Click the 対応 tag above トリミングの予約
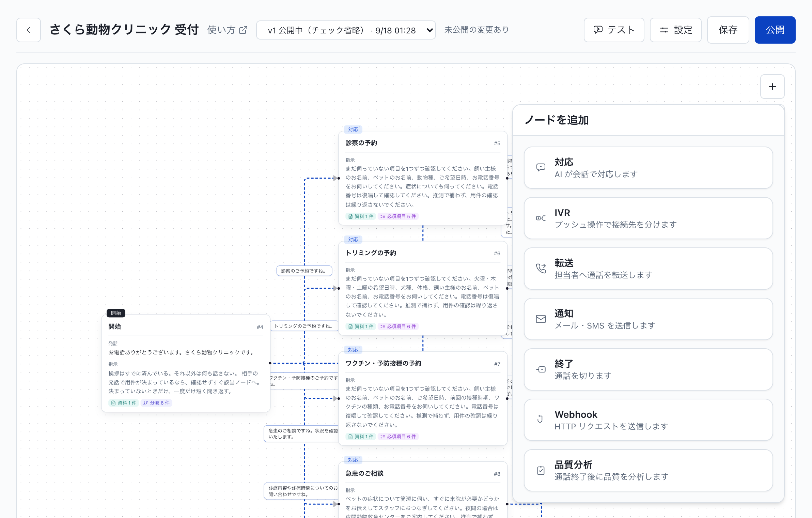 point(353,240)
